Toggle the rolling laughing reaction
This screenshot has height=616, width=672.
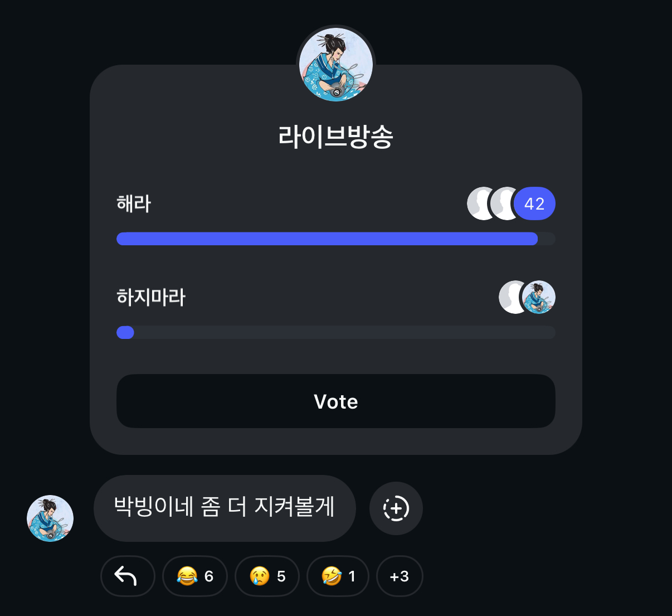pyautogui.click(x=338, y=576)
